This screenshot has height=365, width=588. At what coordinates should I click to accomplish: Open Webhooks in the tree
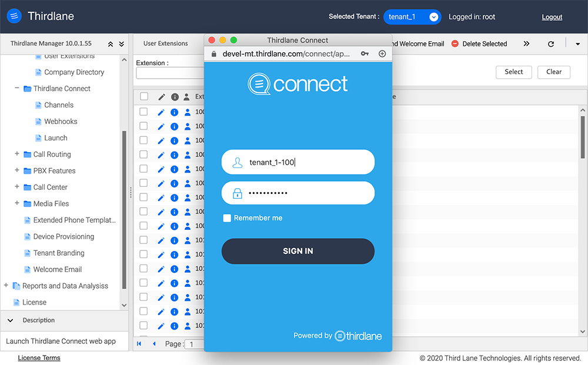tap(61, 122)
